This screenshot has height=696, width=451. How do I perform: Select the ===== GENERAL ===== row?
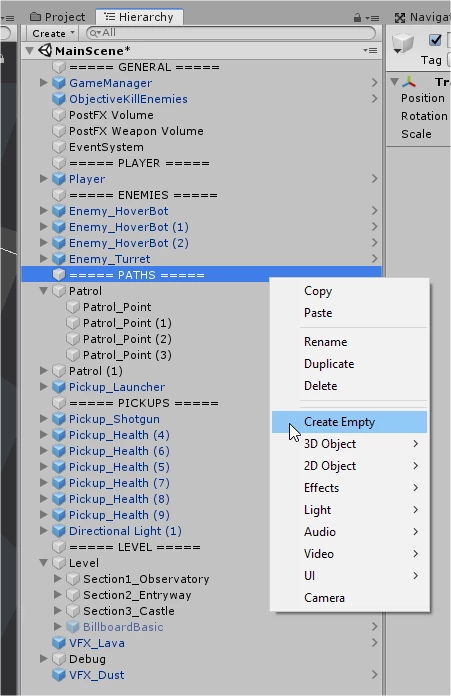pyautogui.click(x=144, y=67)
